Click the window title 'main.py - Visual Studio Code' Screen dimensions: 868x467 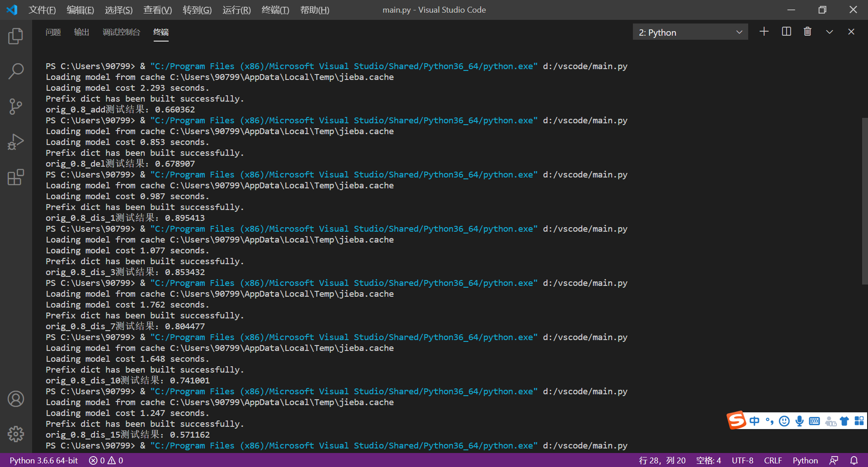[x=434, y=9]
